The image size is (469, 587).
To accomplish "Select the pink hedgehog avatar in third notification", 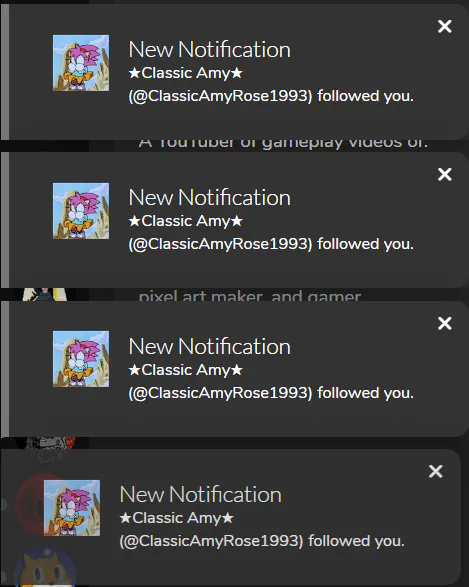I will 81,359.
